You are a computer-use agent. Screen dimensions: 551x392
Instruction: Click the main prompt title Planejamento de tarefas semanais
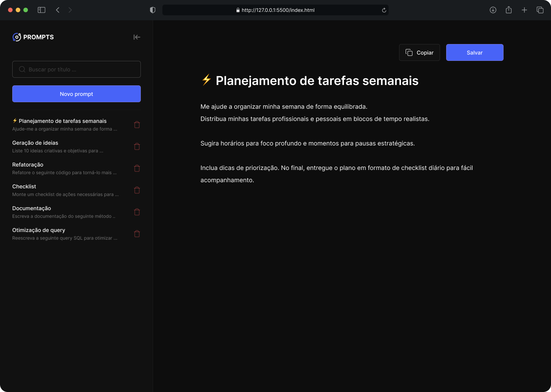(x=317, y=81)
